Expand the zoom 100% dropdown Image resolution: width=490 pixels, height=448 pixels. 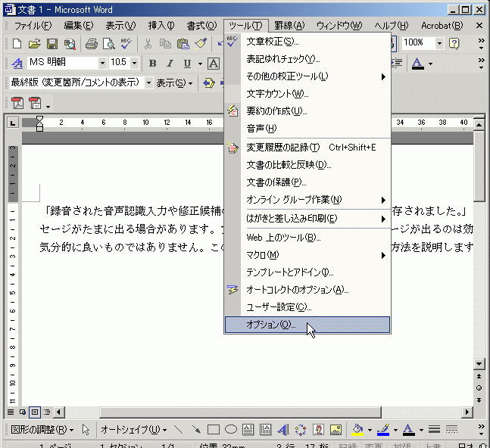[x=439, y=43]
